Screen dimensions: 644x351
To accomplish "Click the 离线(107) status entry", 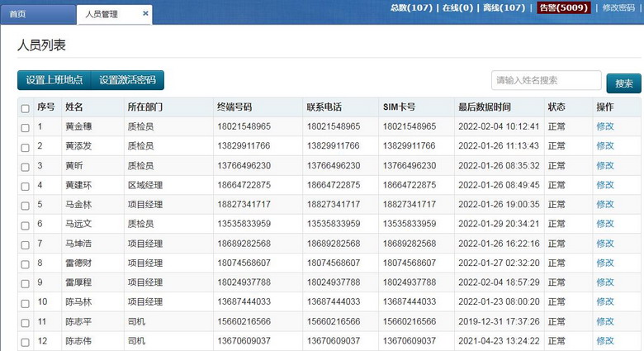I will coord(504,7).
